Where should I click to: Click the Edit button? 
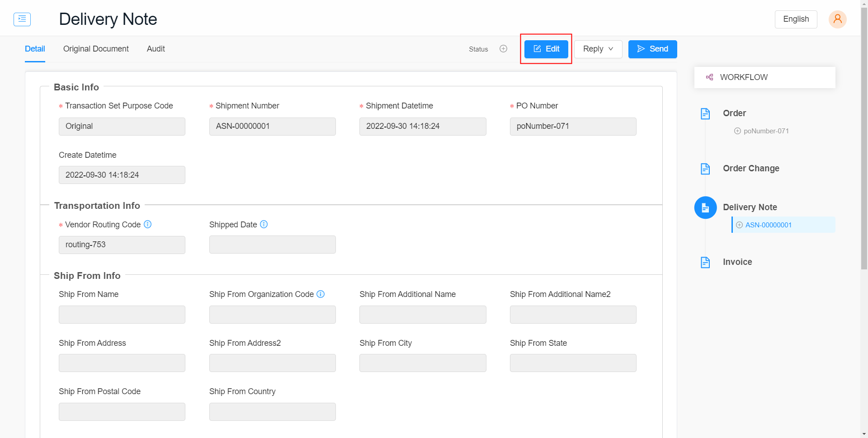tap(546, 49)
